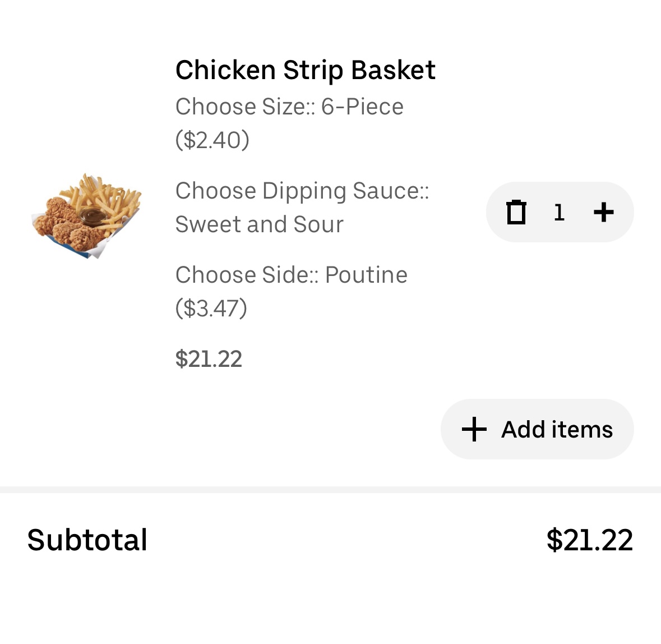Viewport: 661px width, 644px height.
Task: Click the word Poutine in side choice
Action: pyautogui.click(x=366, y=275)
